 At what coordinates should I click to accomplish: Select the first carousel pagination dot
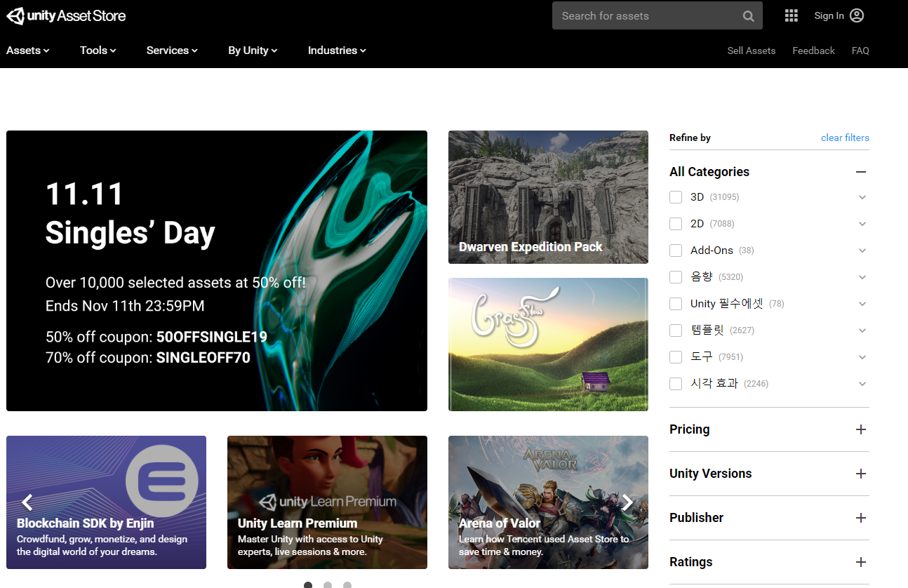tap(308, 585)
